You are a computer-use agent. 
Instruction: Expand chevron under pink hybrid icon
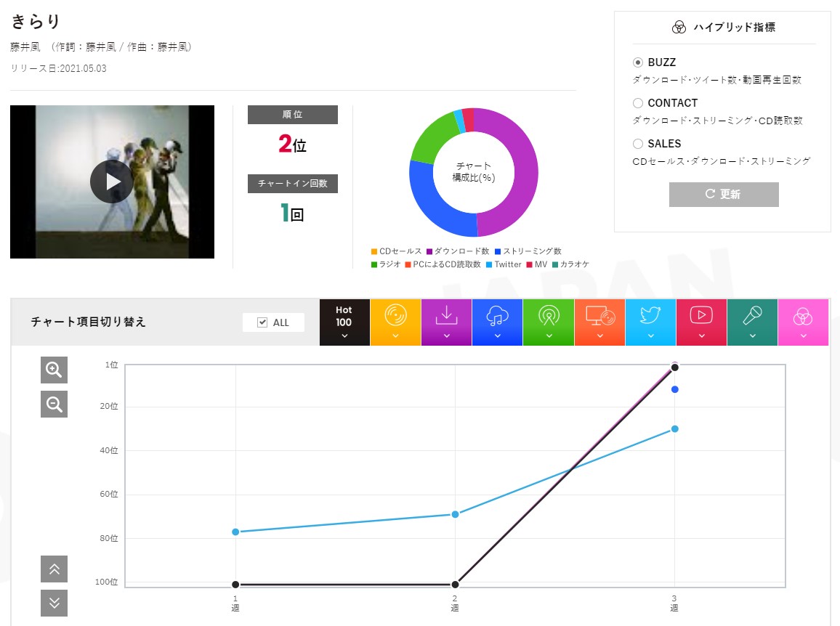[x=803, y=336]
